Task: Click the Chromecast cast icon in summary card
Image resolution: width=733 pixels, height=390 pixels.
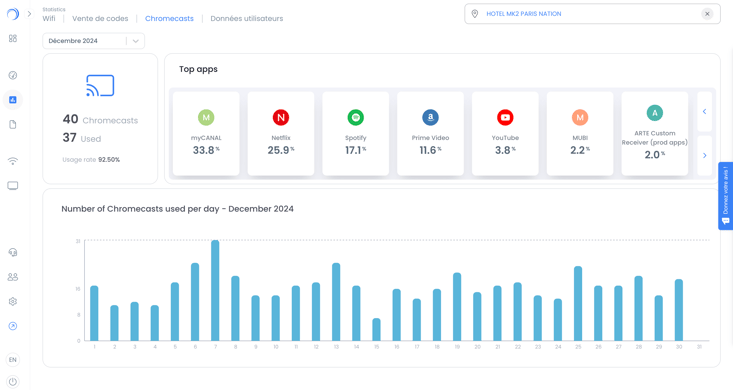Action: pos(100,86)
